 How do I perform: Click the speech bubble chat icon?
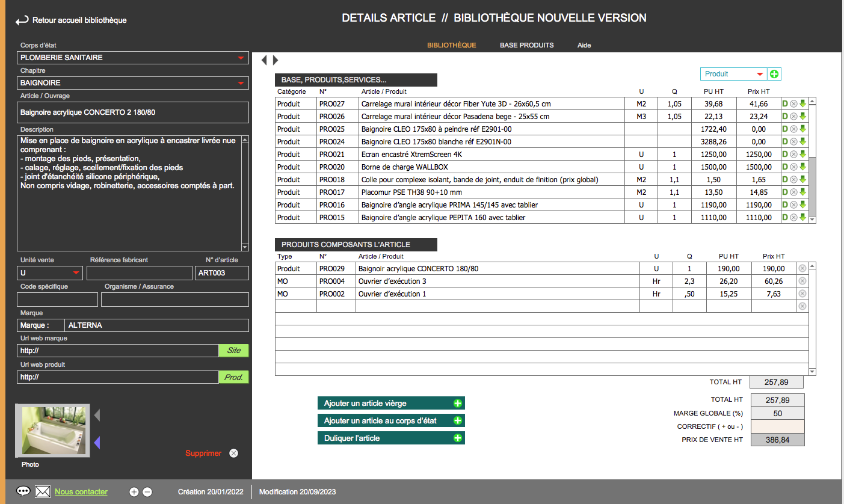tap(23, 491)
